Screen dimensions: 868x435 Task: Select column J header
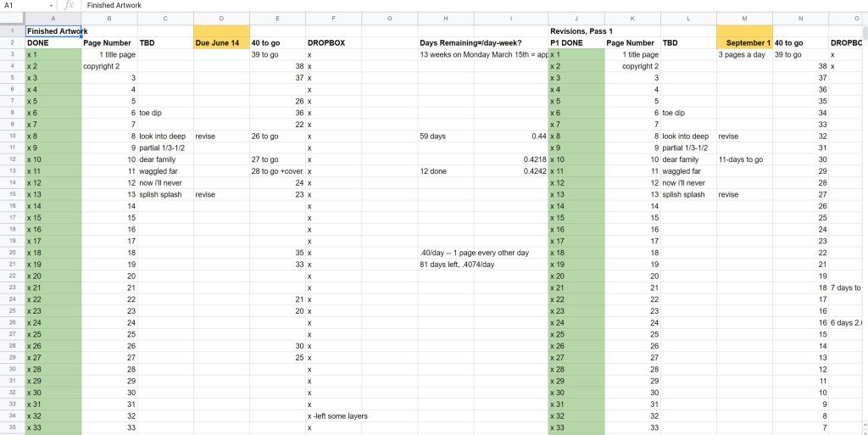[x=576, y=19]
